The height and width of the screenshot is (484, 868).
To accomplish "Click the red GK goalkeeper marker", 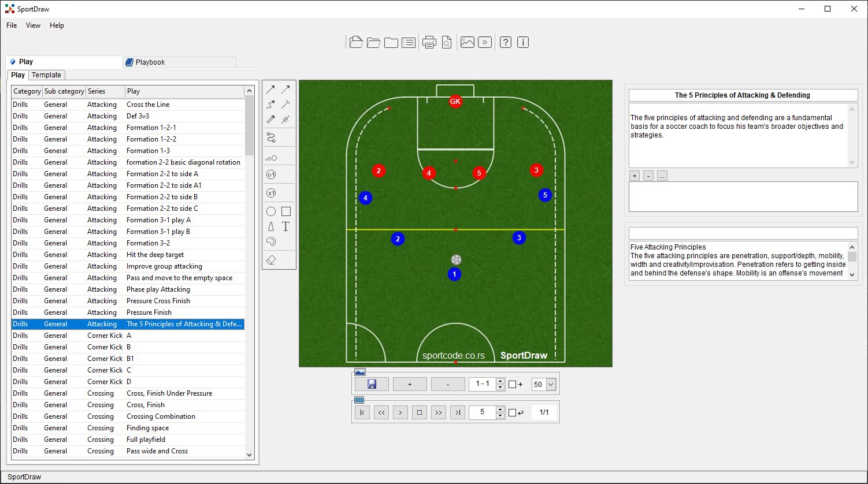I will 455,102.
